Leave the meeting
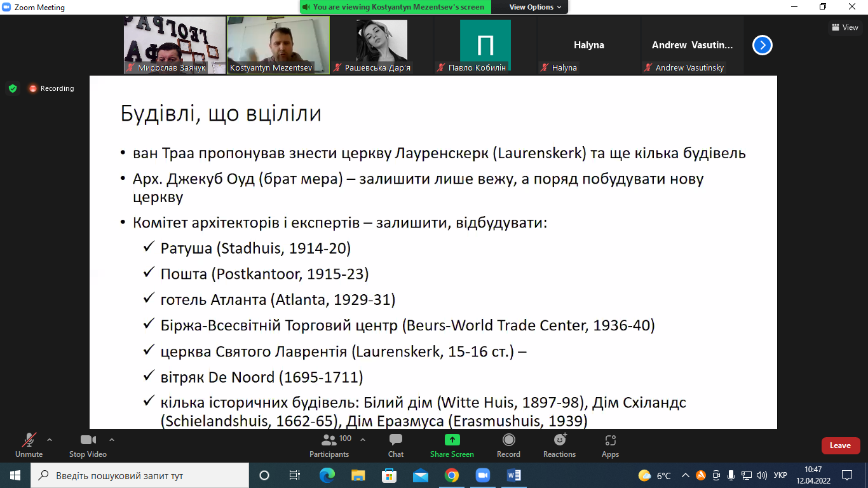This screenshot has height=488, width=868. pyautogui.click(x=841, y=445)
